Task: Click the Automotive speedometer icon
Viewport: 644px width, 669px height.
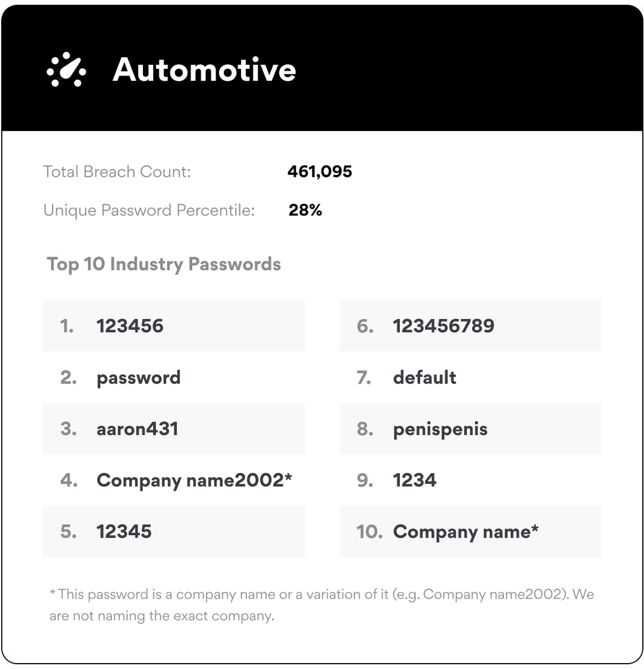Action: click(x=66, y=70)
